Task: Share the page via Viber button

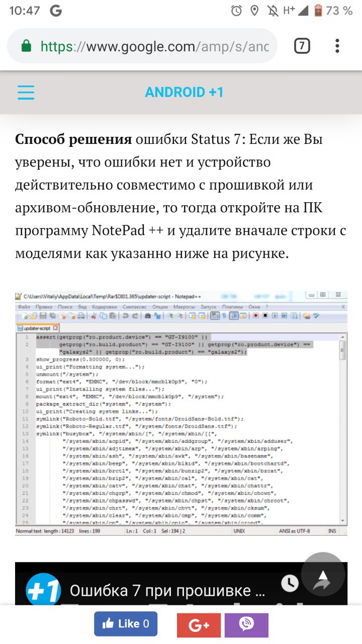Action: pos(246,625)
